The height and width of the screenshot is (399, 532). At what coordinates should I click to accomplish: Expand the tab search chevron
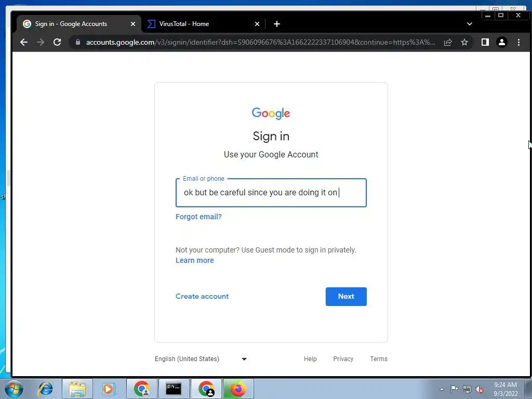470,24
